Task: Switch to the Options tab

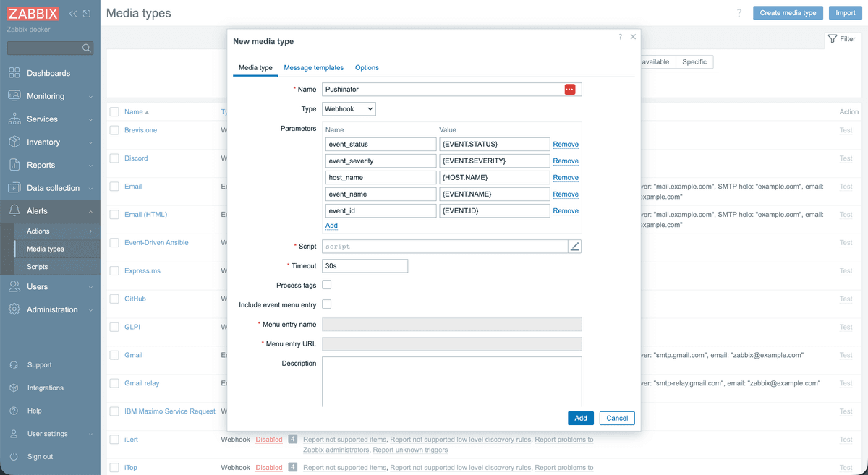Action: (367, 67)
